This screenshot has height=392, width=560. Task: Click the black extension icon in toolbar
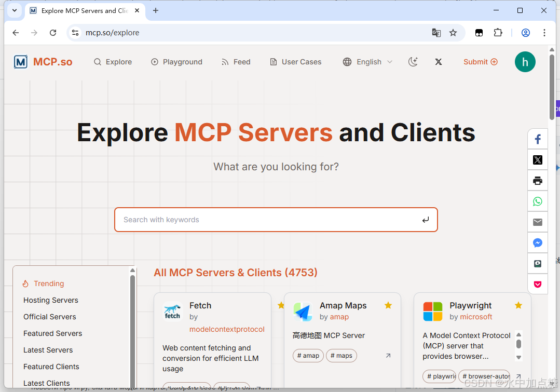coord(479,33)
